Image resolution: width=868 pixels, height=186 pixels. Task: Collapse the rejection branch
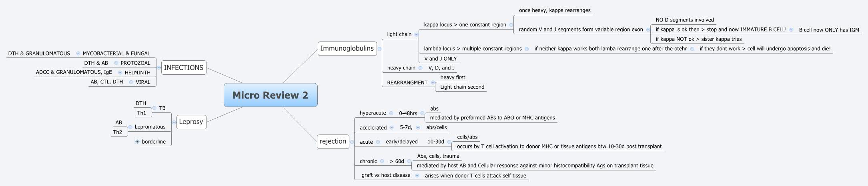(x=352, y=142)
